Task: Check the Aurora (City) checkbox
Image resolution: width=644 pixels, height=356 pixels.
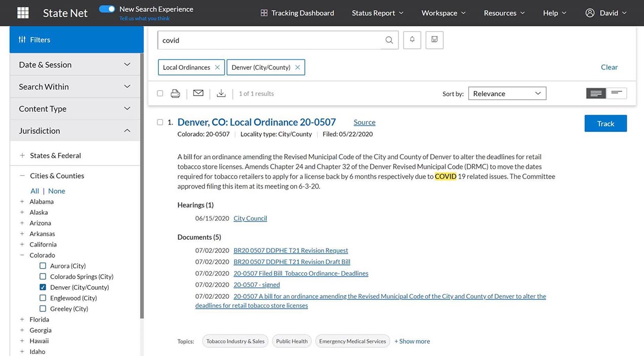Action: (43, 266)
